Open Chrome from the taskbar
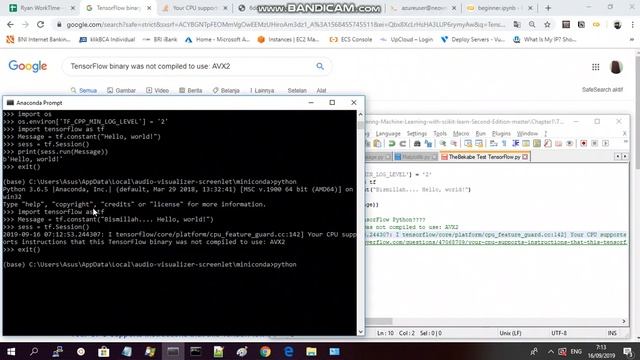The image size is (640, 360). pyautogui.click(x=265, y=351)
